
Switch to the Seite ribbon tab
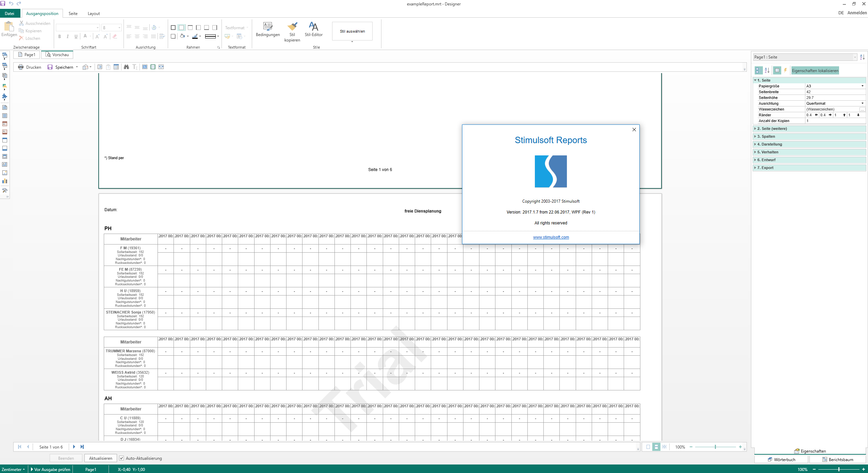pyautogui.click(x=73, y=14)
